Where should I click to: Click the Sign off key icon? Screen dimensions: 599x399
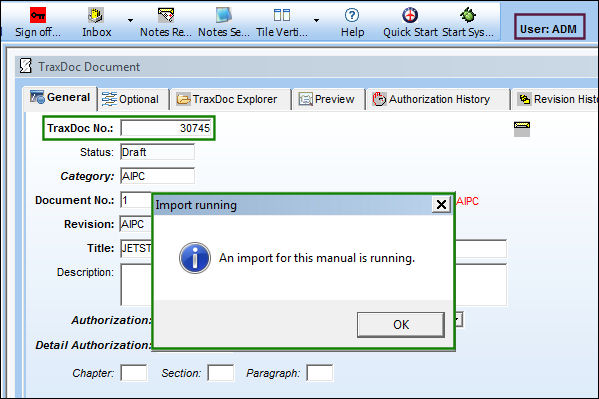pyautogui.click(x=38, y=15)
